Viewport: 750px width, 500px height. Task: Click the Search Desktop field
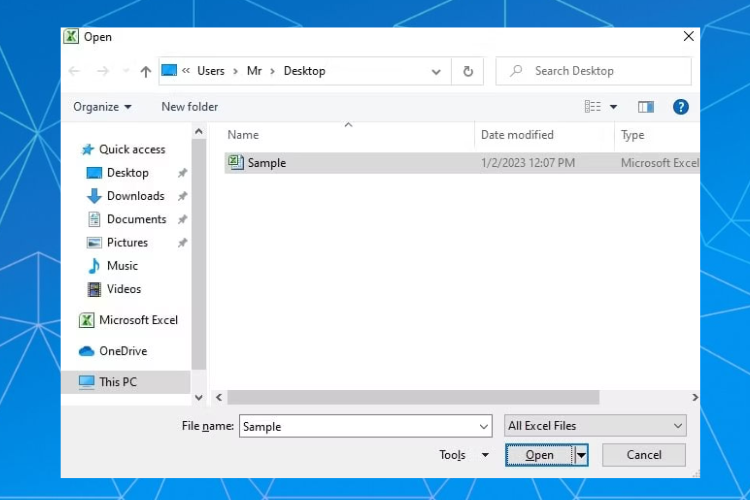(594, 71)
